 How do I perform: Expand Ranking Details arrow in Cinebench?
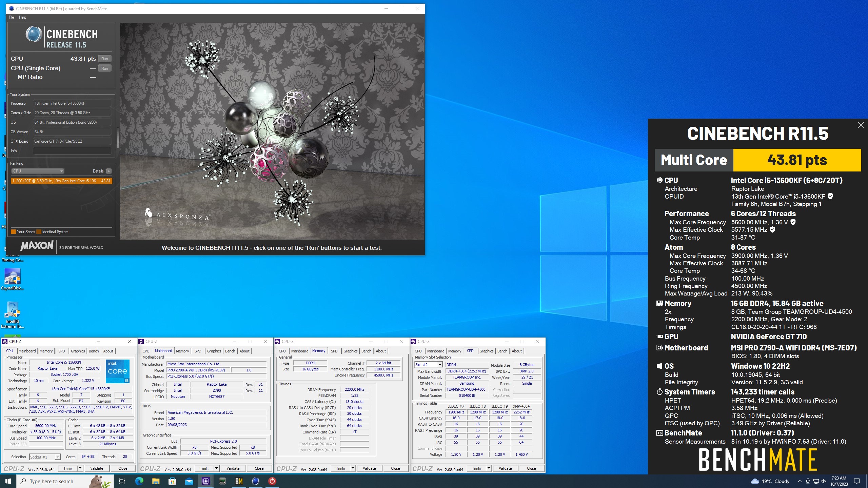click(109, 171)
